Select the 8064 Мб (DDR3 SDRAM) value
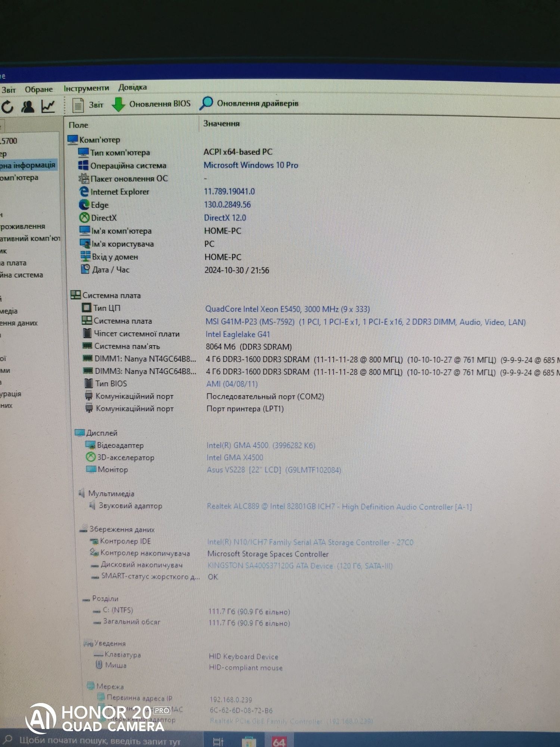This screenshot has width=560, height=747. coord(249,347)
